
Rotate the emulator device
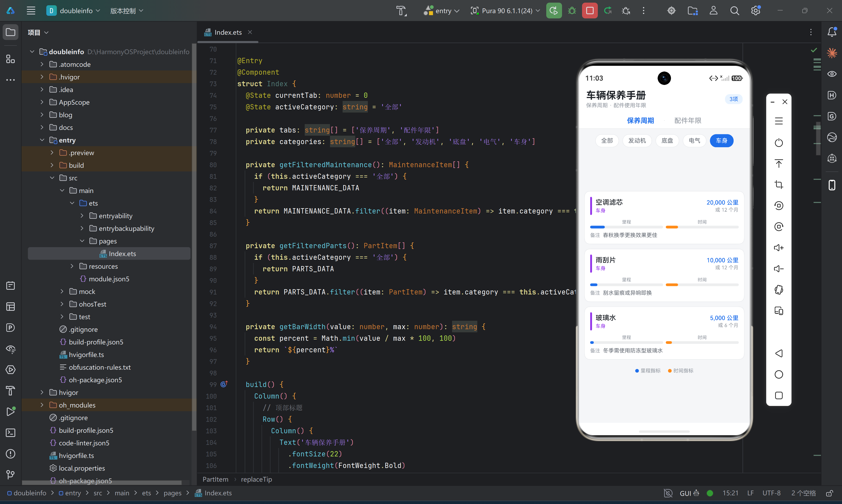point(779,290)
